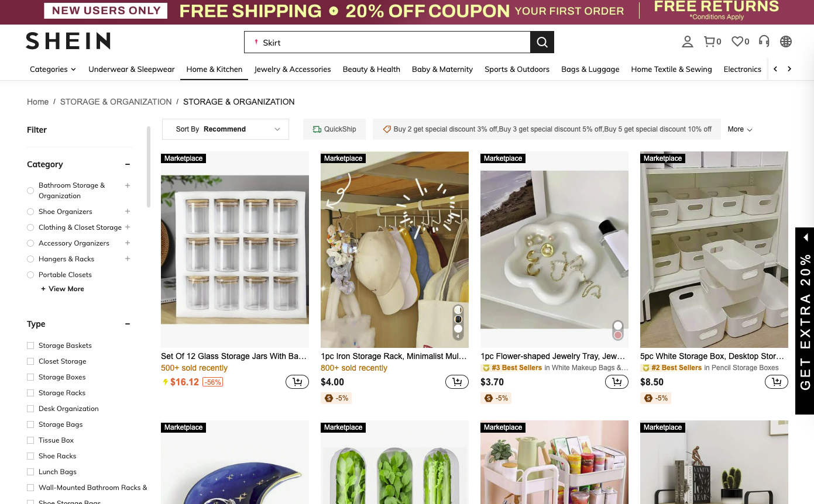Open customer support via headset icon
The image size is (814, 504).
pyautogui.click(x=764, y=42)
